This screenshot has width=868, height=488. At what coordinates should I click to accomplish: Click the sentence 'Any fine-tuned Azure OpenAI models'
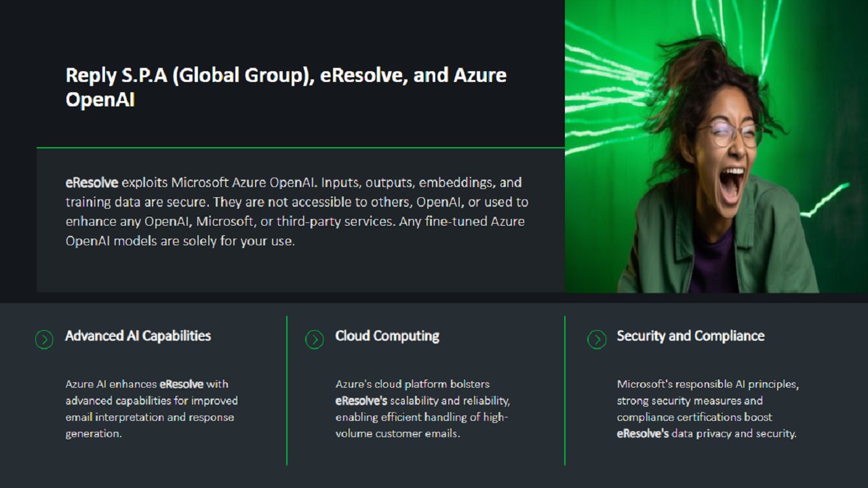click(295, 231)
